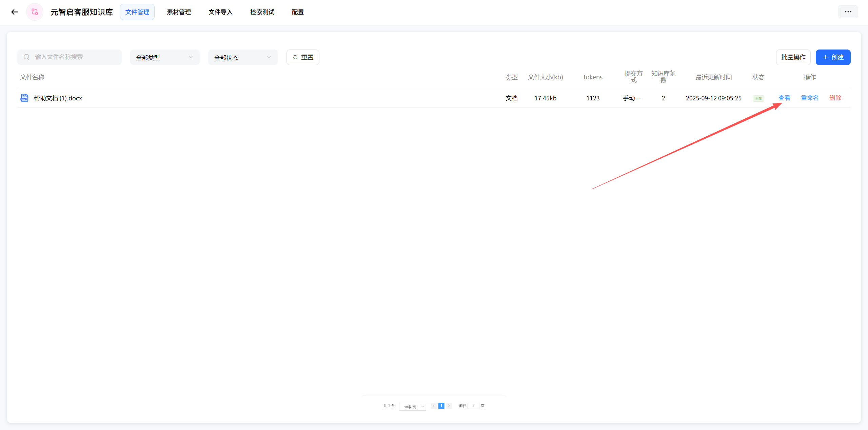The width and height of the screenshot is (868, 430).
Task: Click the pink knowledge base logo icon
Action: 35,12
